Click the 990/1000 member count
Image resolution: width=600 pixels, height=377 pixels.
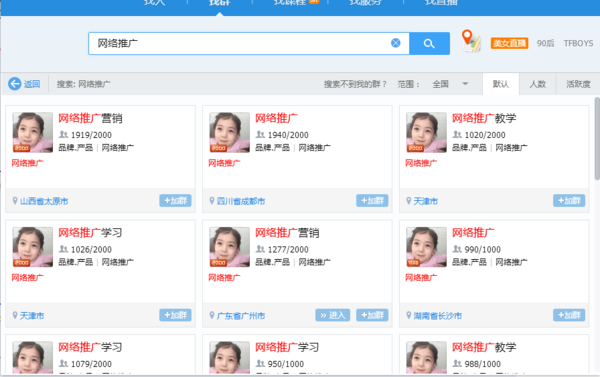(x=483, y=249)
